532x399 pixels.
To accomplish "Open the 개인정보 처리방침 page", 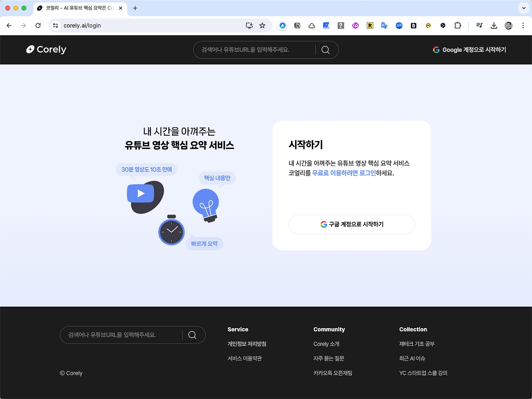I will point(247,344).
